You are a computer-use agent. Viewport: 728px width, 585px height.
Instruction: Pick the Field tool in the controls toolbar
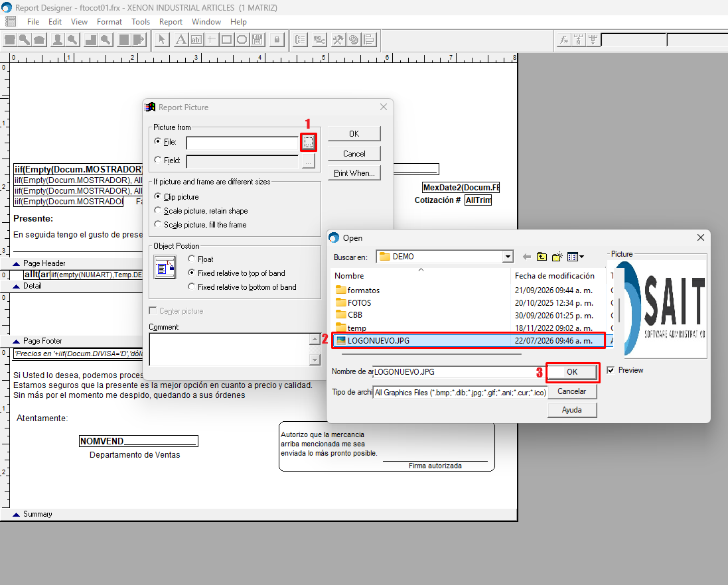click(x=196, y=40)
